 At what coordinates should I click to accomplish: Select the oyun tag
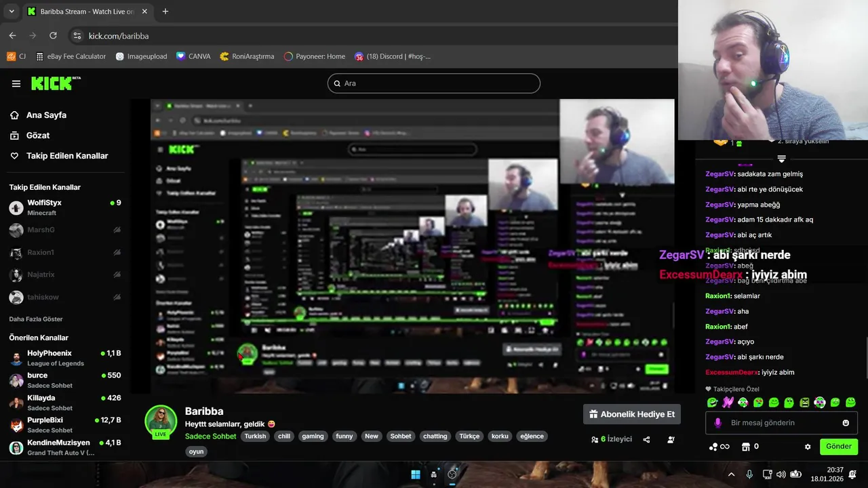196,451
